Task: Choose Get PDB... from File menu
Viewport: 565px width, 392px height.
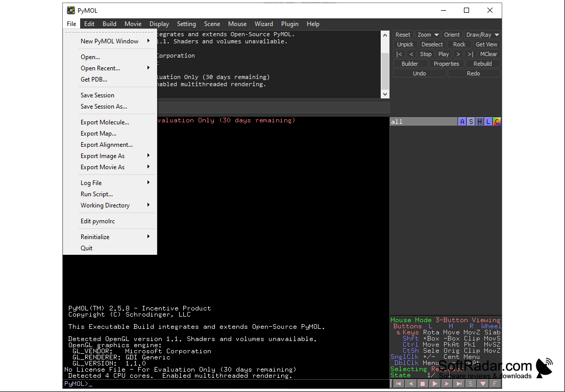Action: pyautogui.click(x=110, y=79)
